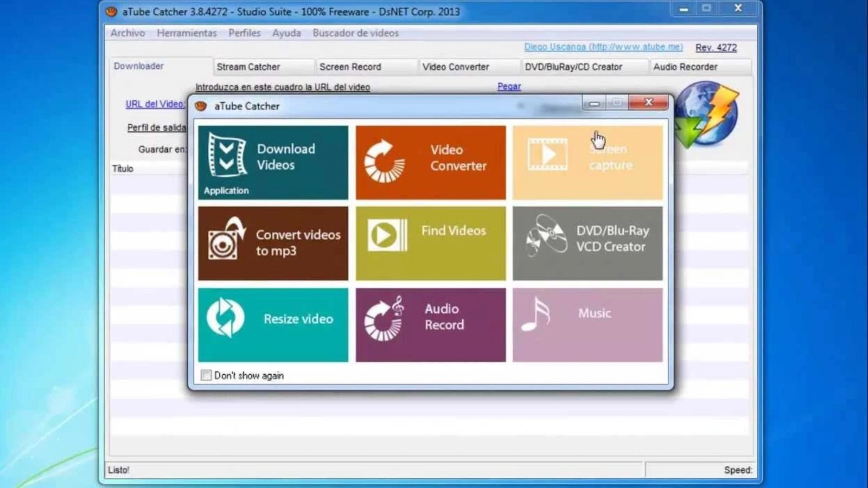Image resolution: width=868 pixels, height=488 pixels.
Task: Open the Perfiles menu
Action: [x=244, y=33]
